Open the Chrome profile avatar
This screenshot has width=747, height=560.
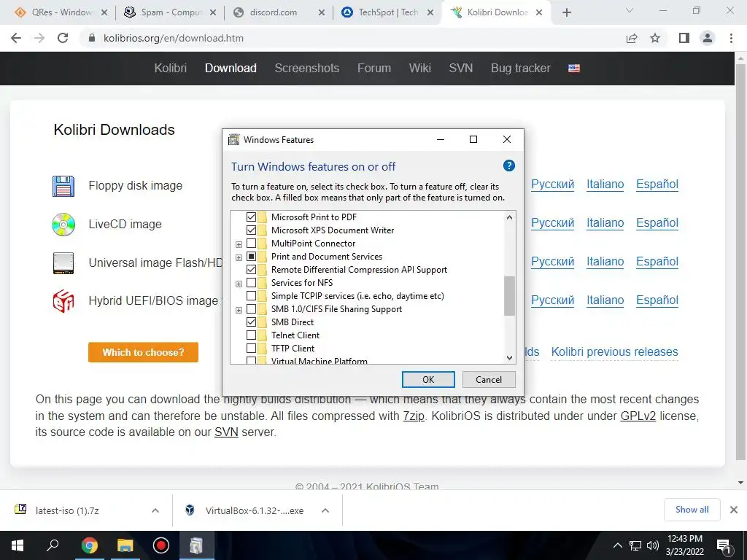(x=708, y=38)
